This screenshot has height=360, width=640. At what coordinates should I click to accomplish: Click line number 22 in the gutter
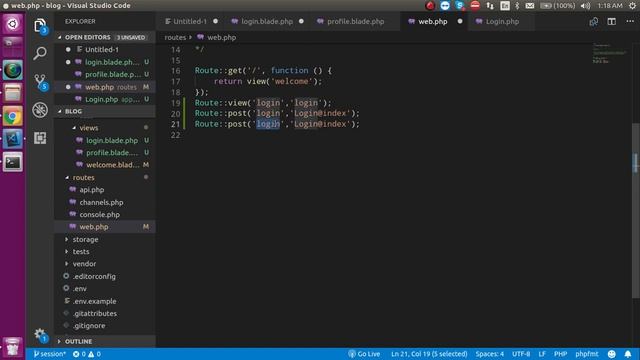[x=176, y=135]
